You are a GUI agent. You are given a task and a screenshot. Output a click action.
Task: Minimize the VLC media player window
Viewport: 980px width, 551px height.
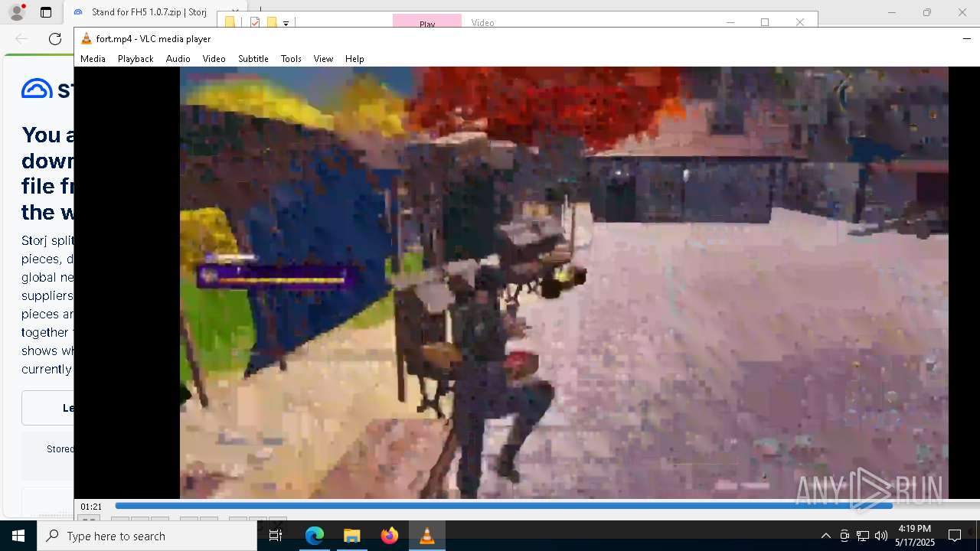tap(966, 39)
